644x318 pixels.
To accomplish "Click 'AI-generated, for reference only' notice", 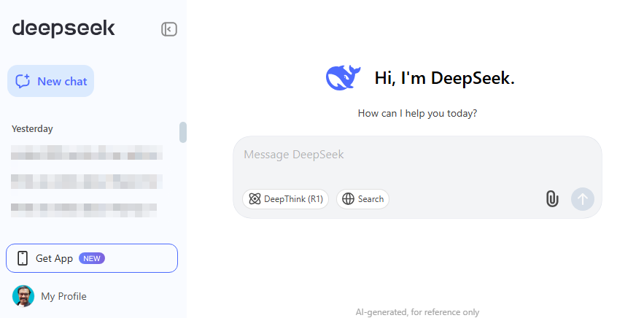I will 417,312.
